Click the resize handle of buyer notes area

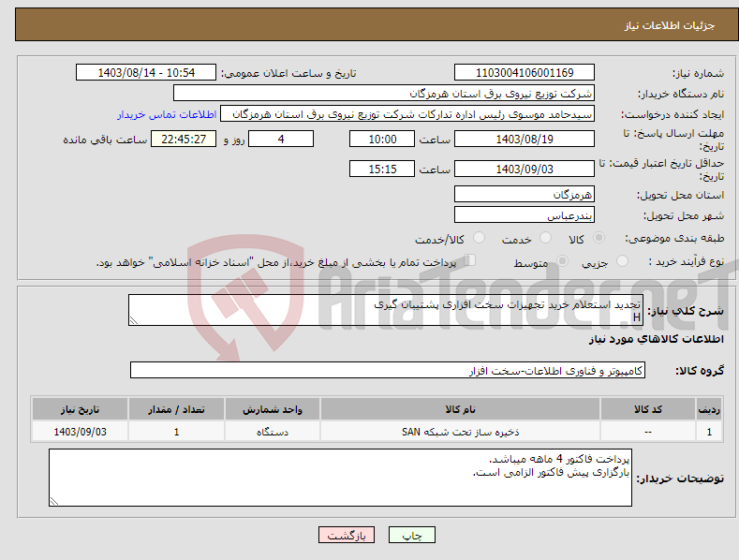coord(54,501)
